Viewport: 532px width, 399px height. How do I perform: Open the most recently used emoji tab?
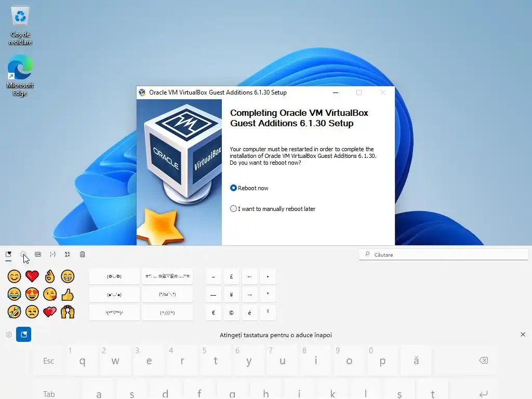8,255
